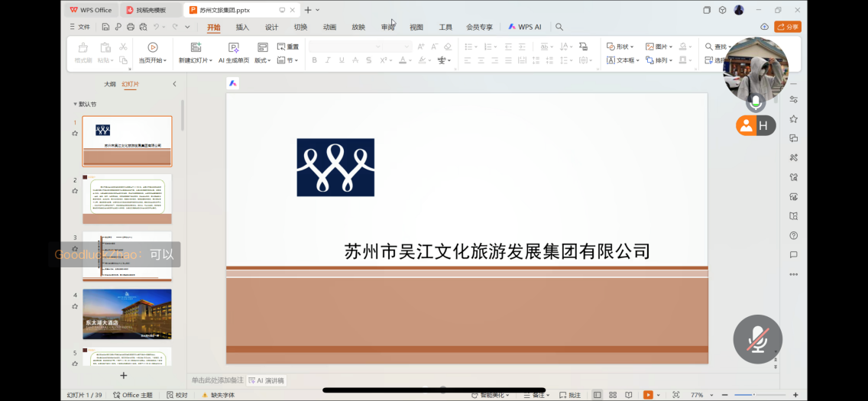Click the 重置 reset button

coord(288,47)
